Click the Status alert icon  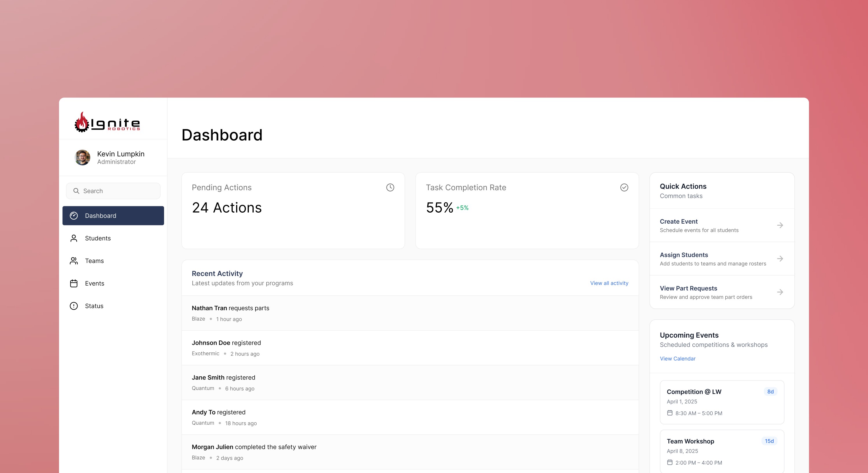74,306
